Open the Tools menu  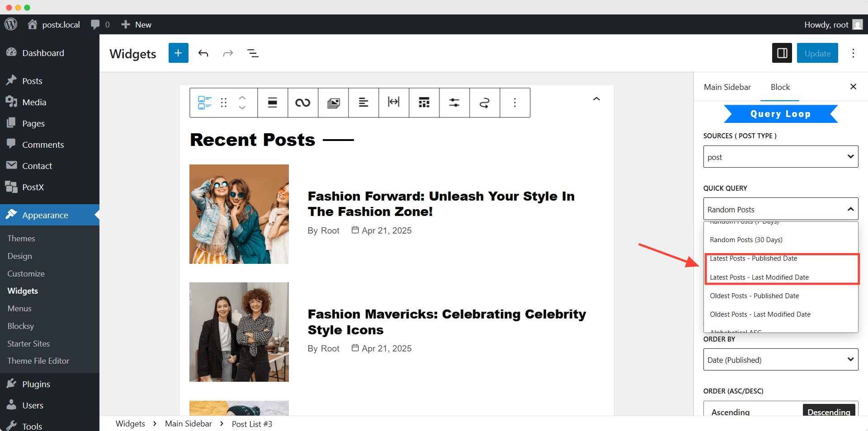click(x=50, y=426)
